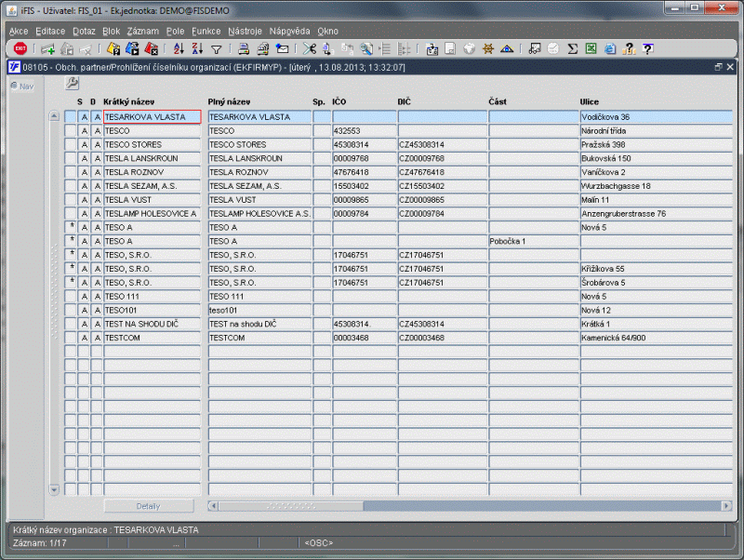This screenshot has width=744, height=560.
Task: Select the TESTCOM short name field
Action: coord(152,338)
